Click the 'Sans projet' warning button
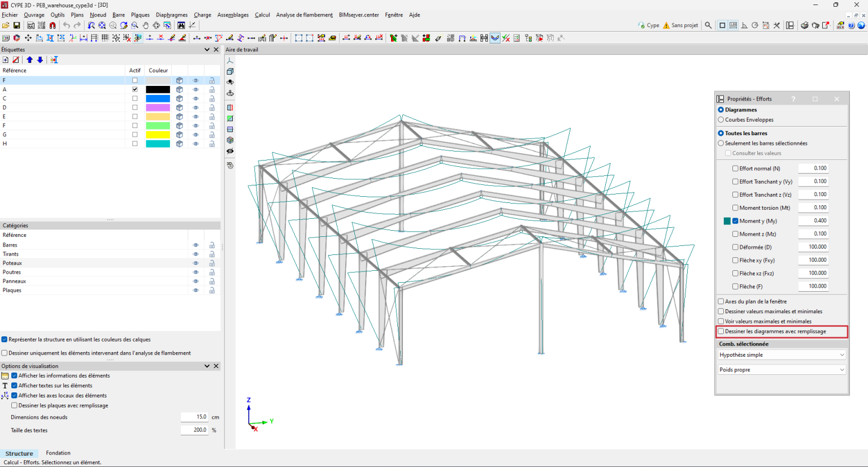The height and width of the screenshot is (467, 868). (680, 25)
